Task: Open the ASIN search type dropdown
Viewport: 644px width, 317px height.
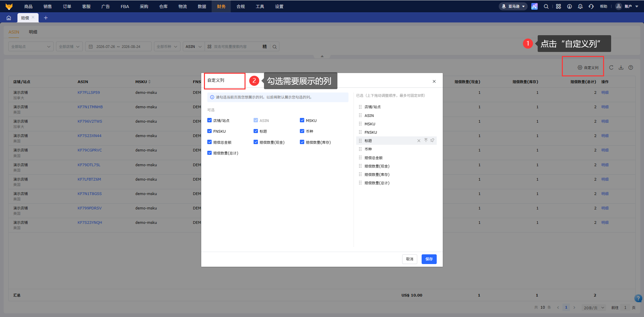Action: tap(194, 47)
